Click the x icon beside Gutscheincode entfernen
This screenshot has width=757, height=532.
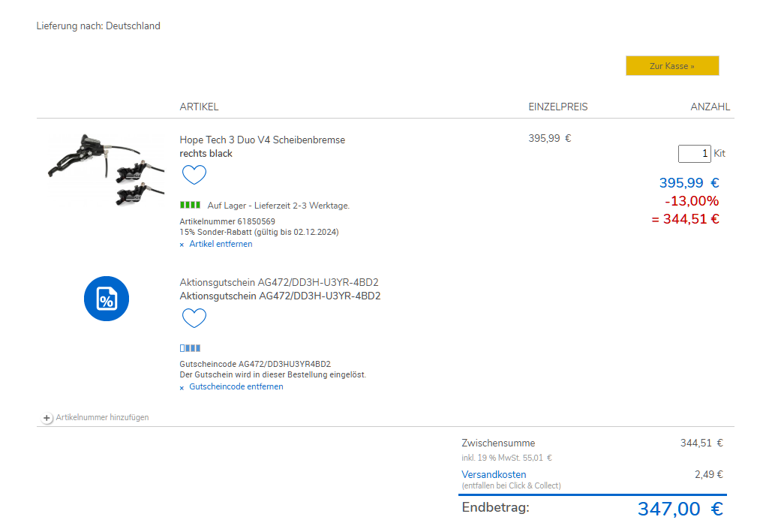coord(182,387)
